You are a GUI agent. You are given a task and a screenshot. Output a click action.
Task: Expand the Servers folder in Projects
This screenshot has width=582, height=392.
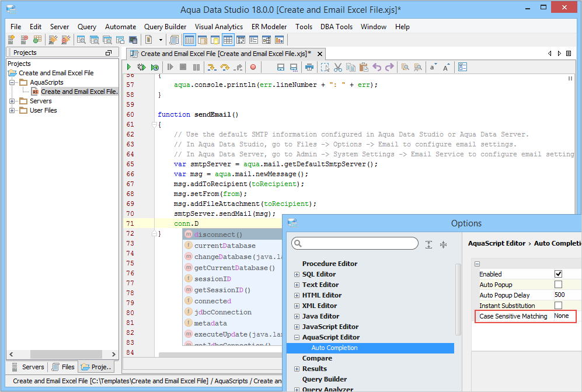point(12,101)
